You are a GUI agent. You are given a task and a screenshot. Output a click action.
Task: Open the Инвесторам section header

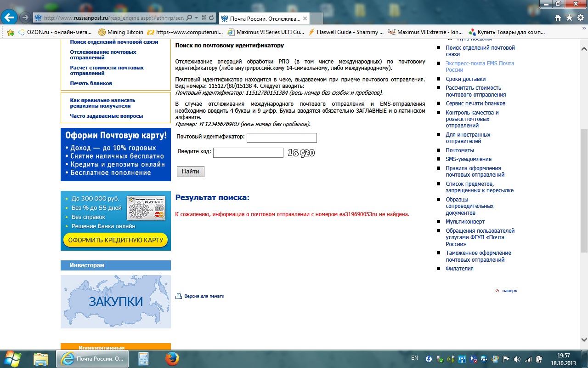[x=116, y=265]
